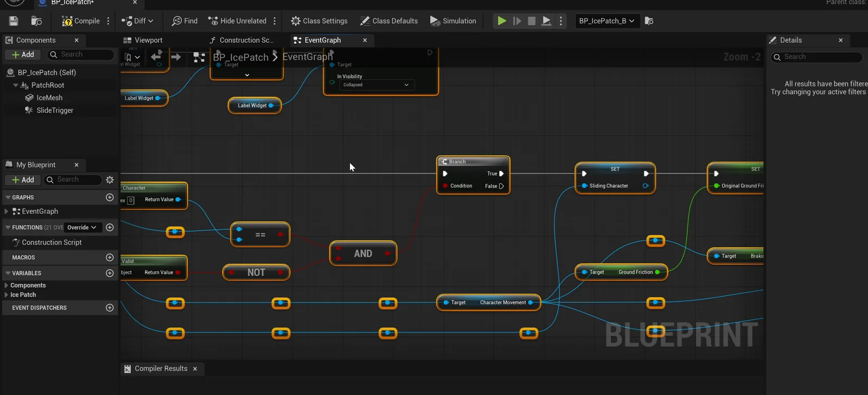Browse to asset in Content Browser icon
The width and height of the screenshot is (868, 395).
click(36, 21)
